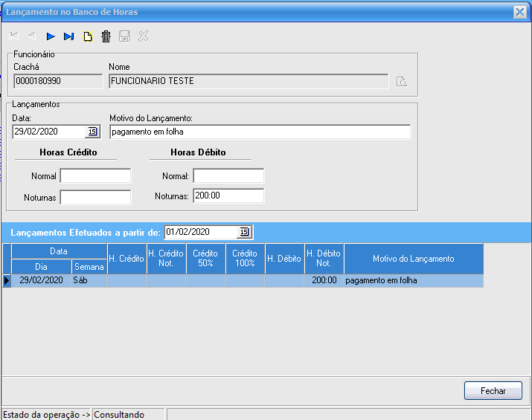This screenshot has width=532, height=420.
Task: Click the Horas Débito Noturnas field with 200:00
Action: (x=228, y=196)
